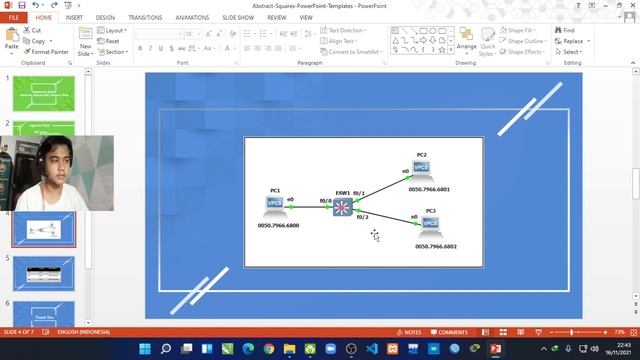Toggle text shadow

pos(171,48)
